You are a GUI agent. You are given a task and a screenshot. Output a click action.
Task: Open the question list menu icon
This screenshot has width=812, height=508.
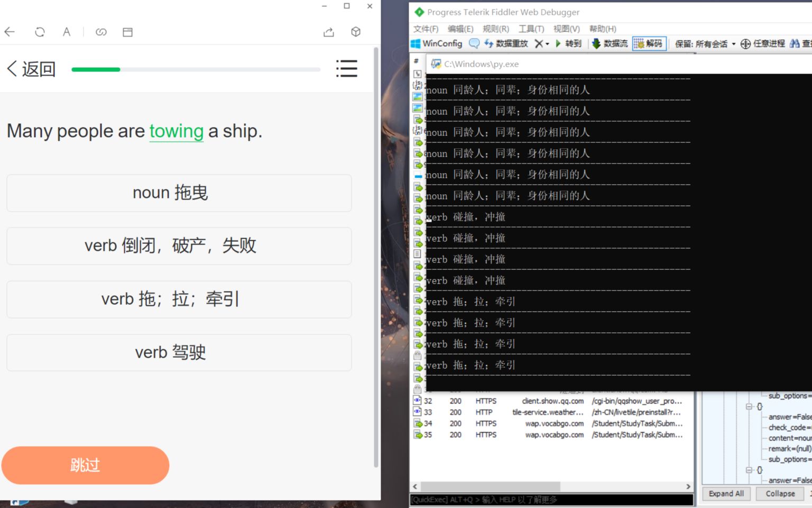tap(347, 69)
